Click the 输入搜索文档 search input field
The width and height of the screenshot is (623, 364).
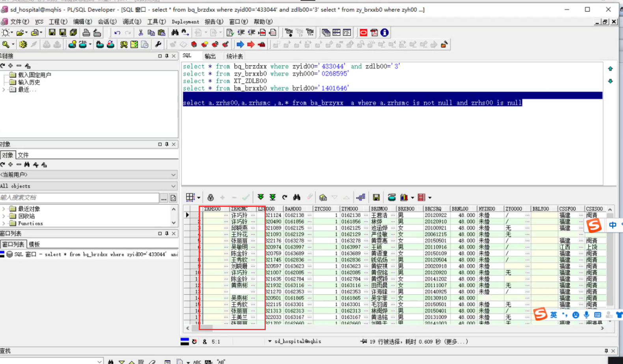[x=79, y=198]
